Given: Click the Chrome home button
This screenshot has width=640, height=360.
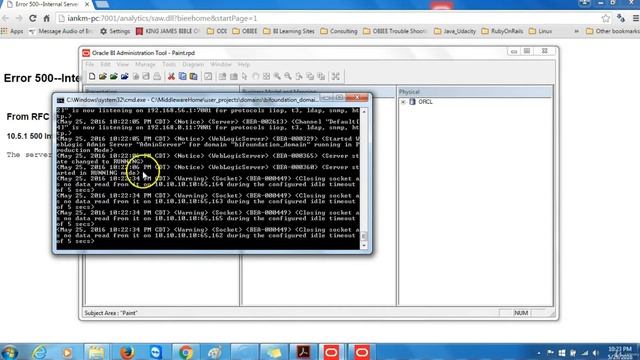Looking at the screenshot, I should [x=47, y=18].
